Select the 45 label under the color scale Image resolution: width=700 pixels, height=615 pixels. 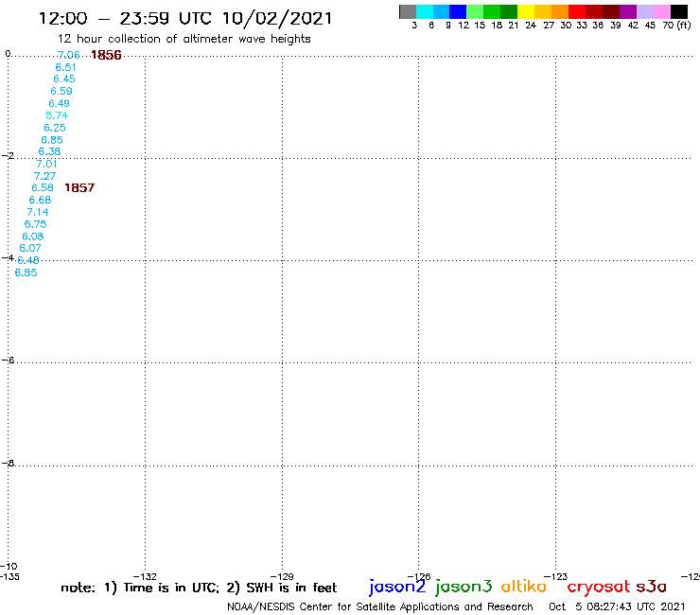point(650,25)
